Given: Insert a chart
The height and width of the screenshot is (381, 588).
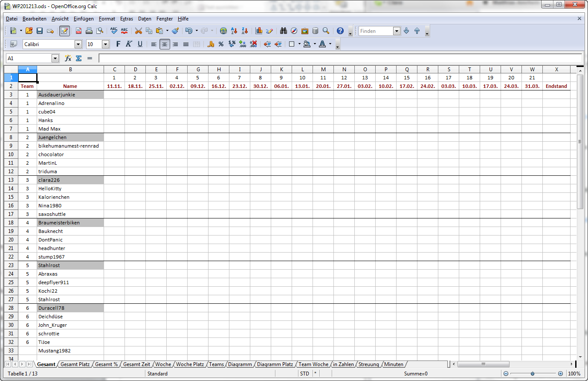Looking at the screenshot, I should point(259,31).
